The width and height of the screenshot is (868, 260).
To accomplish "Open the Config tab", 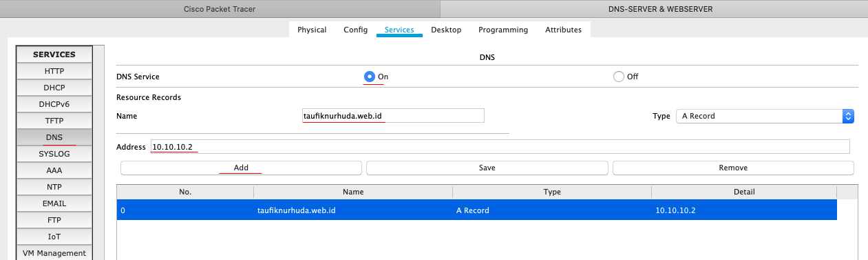I will tap(355, 30).
